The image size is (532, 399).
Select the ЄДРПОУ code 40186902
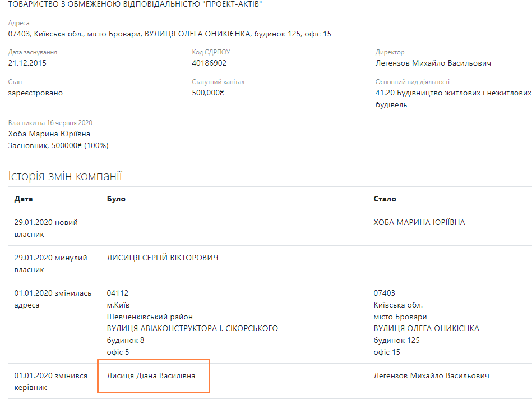[209, 63]
